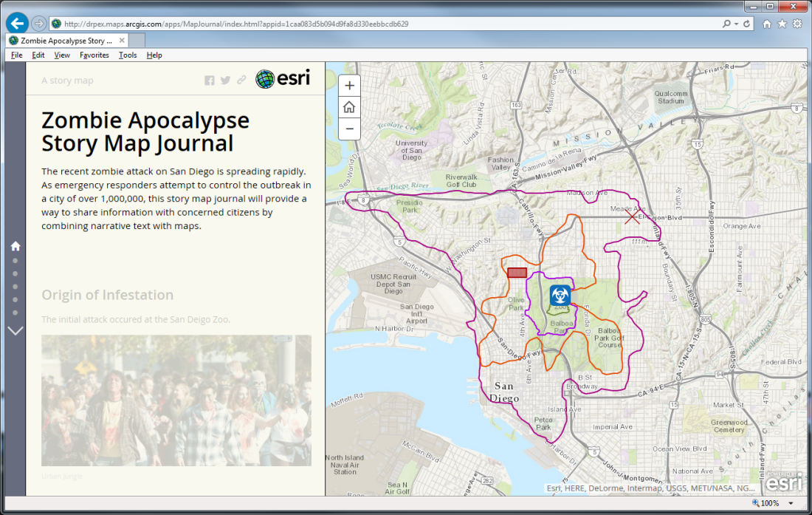
Task: Open the Help menu
Action: [154, 55]
